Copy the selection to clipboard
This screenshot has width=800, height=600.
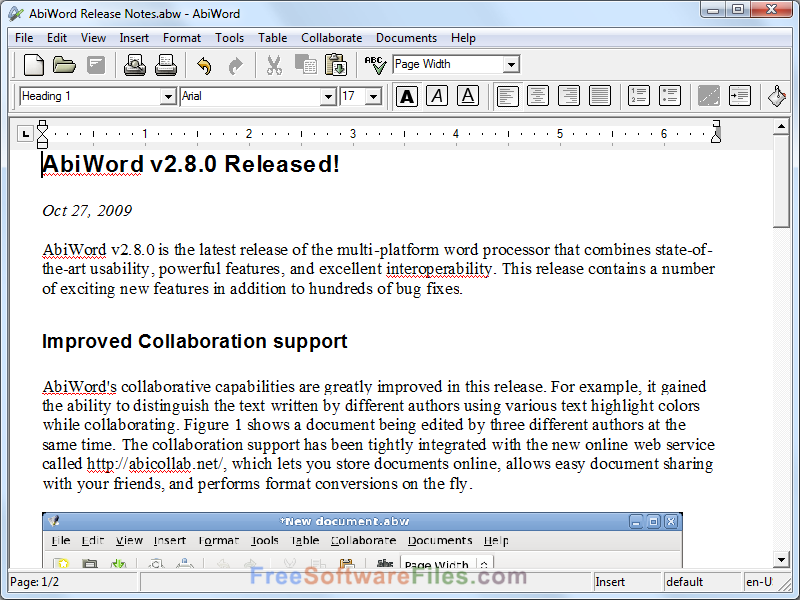coord(306,65)
